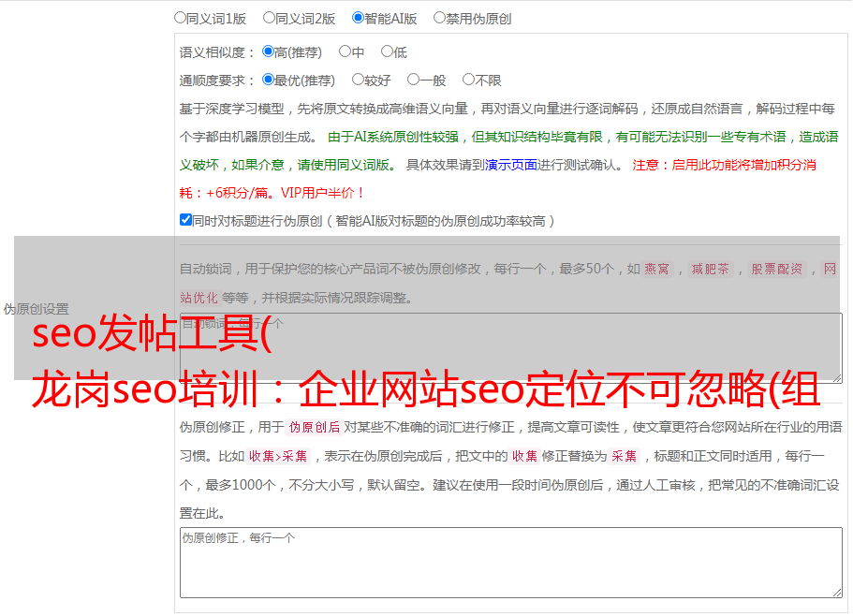The image size is (853, 616).
Task: Click the 伪原创修正 textarea
Action: pos(511,563)
